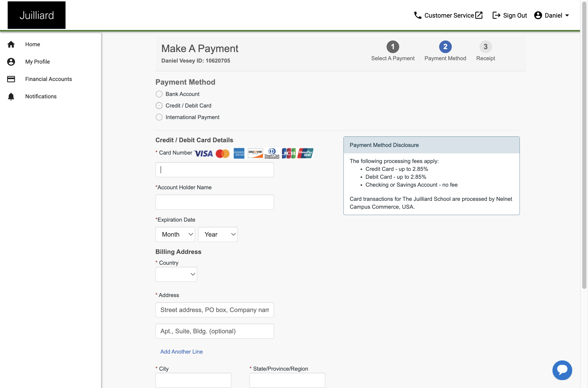Click the Juilliard logo

tap(37, 15)
